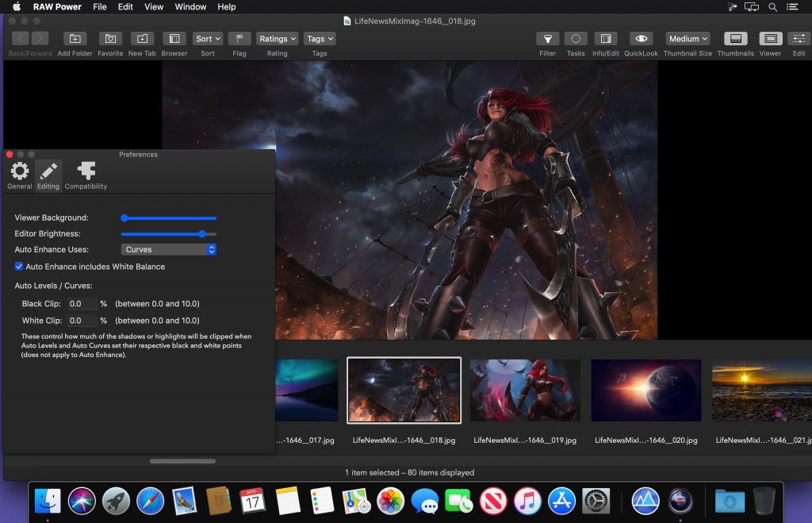The height and width of the screenshot is (523, 812).
Task: Open the Sort dropdown
Action: 207,39
